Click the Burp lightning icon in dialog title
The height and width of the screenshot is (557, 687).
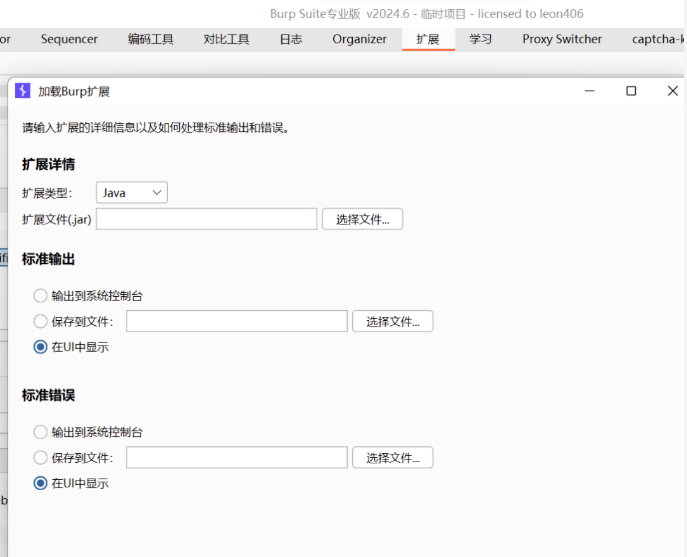click(22, 91)
